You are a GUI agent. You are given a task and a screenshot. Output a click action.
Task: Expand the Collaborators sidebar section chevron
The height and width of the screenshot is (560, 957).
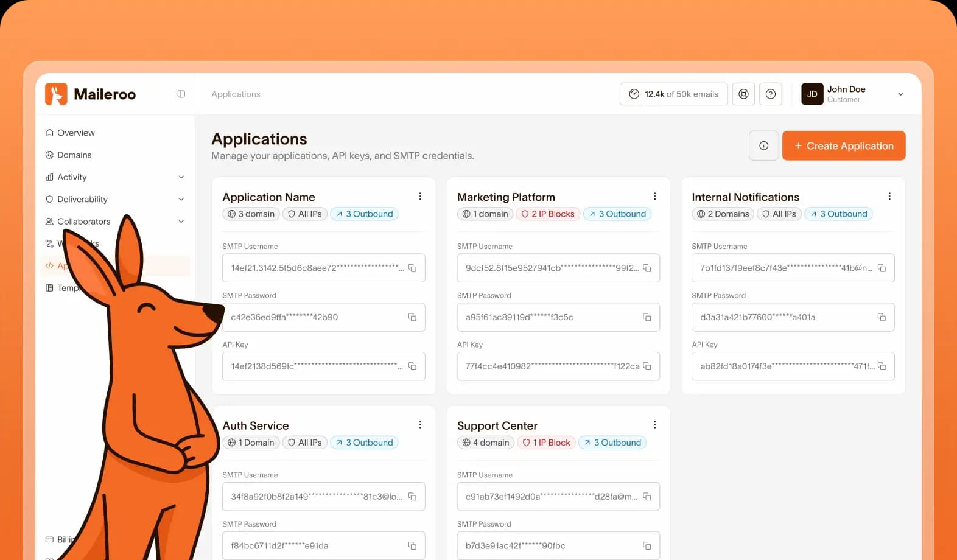coord(181,222)
